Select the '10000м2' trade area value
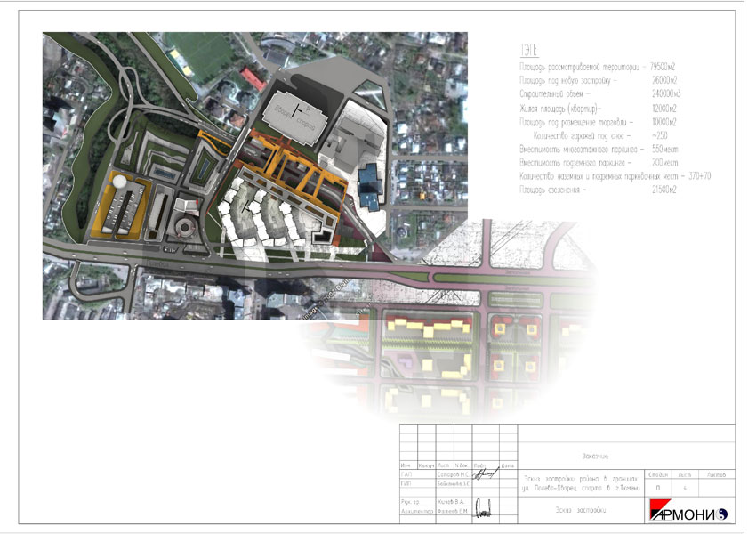Image resolution: width=756 pixels, height=534 pixels. pyautogui.click(x=664, y=122)
